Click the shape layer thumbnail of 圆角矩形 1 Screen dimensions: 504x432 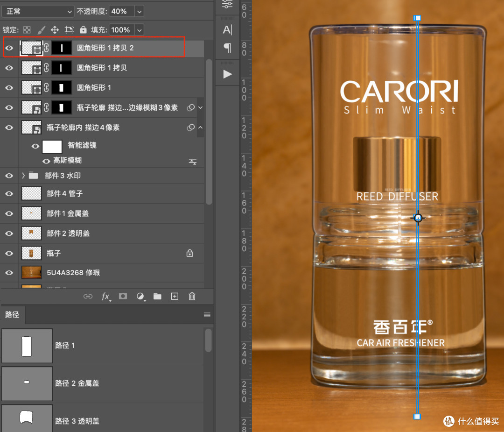(x=31, y=87)
